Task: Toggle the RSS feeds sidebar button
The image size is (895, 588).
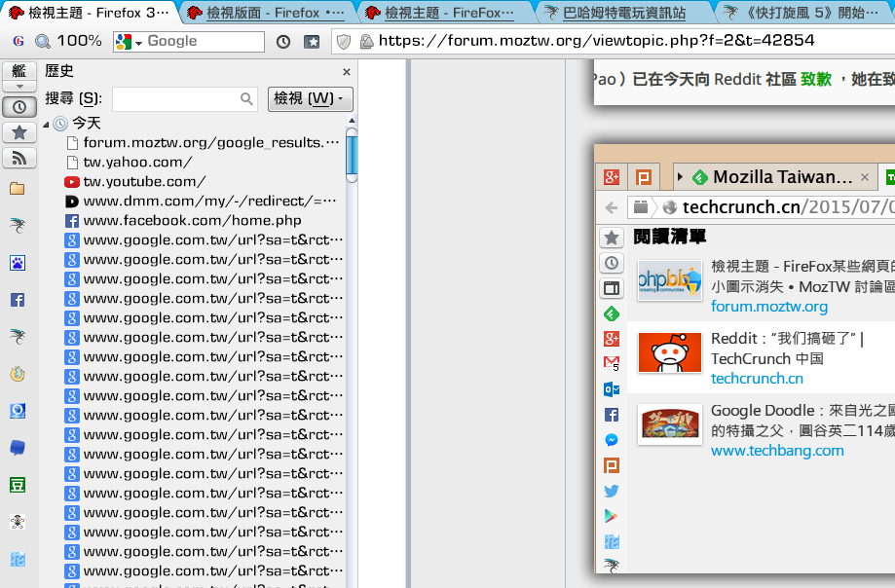Action: (19, 158)
